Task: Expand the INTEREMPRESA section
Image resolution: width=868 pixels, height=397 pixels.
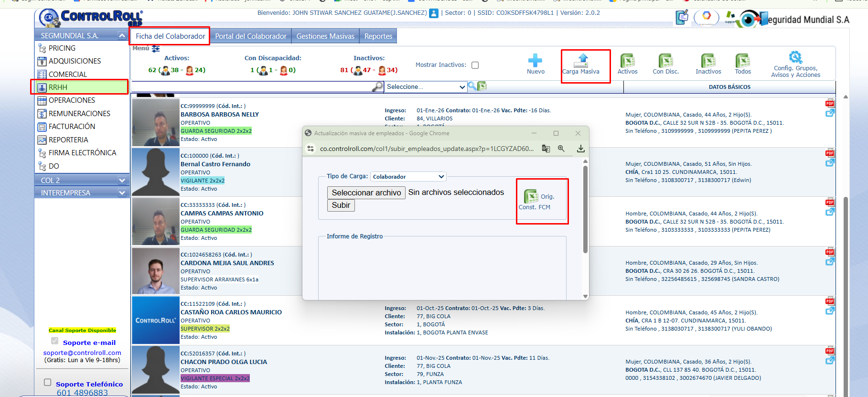Action: [x=122, y=193]
